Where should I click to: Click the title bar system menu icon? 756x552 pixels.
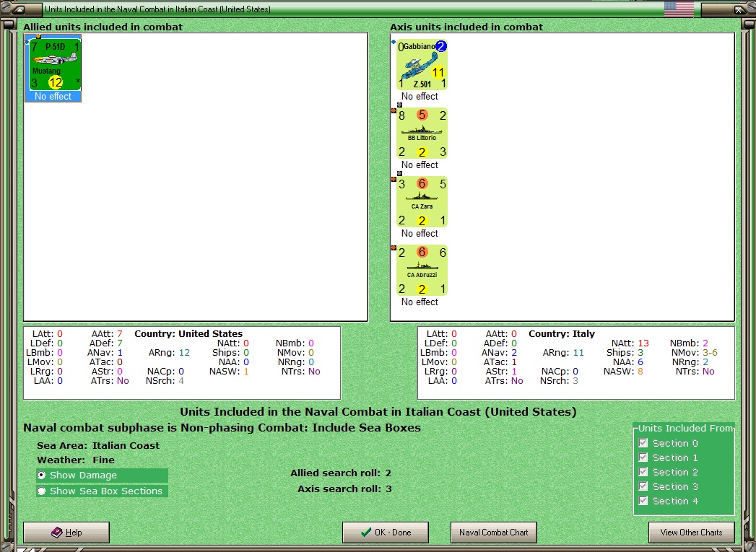pos(19,9)
